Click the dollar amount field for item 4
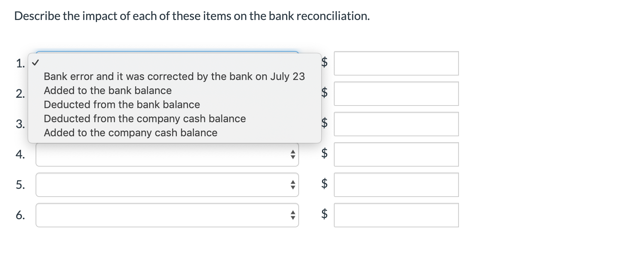This screenshot has height=254, width=644. (397, 154)
